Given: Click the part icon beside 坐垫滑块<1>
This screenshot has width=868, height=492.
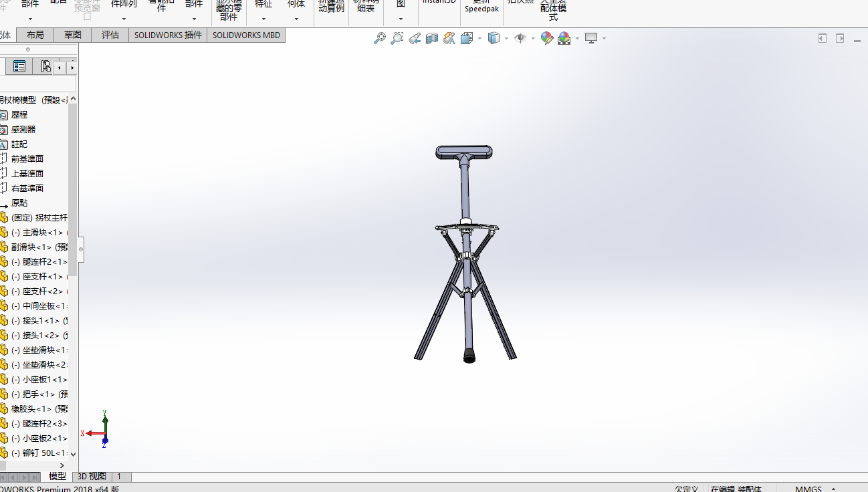Looking at the screenshot, I should [4, 350].
